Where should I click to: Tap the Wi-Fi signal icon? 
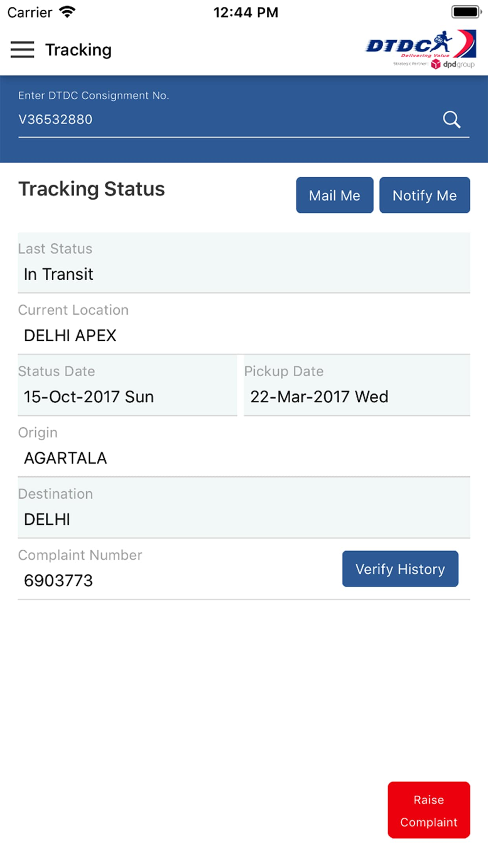tap(67, 12)
